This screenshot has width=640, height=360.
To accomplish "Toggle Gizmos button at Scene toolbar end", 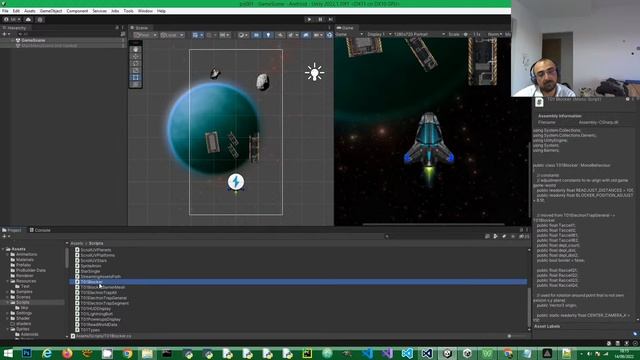I will pyautogui.click(x=329, y=35).
